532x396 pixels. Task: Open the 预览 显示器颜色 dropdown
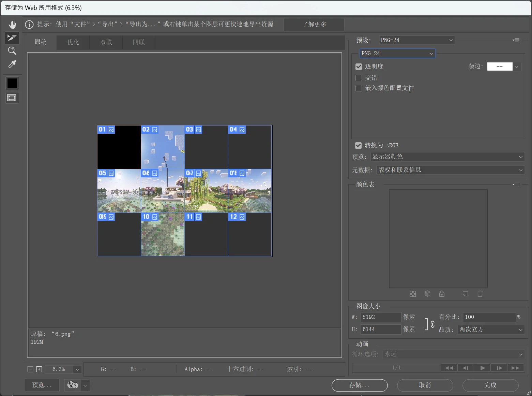pyautogui.click(x=447, y=157)
